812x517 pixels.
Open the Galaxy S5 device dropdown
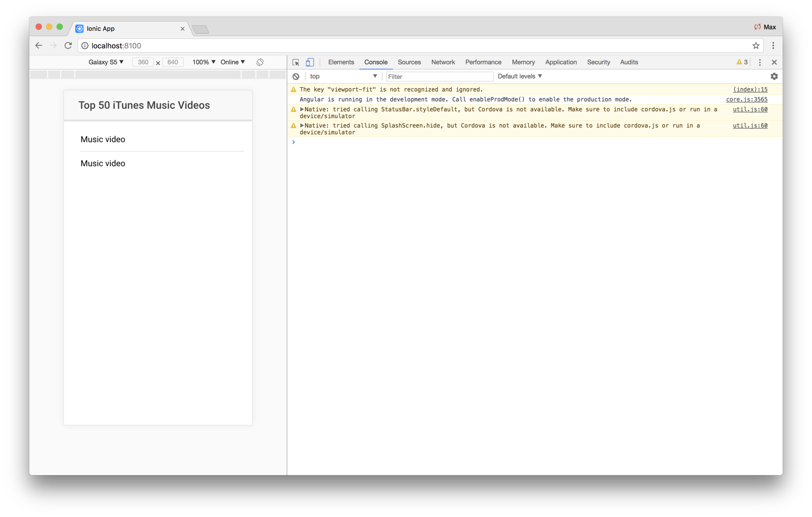(x=106, y=62)
